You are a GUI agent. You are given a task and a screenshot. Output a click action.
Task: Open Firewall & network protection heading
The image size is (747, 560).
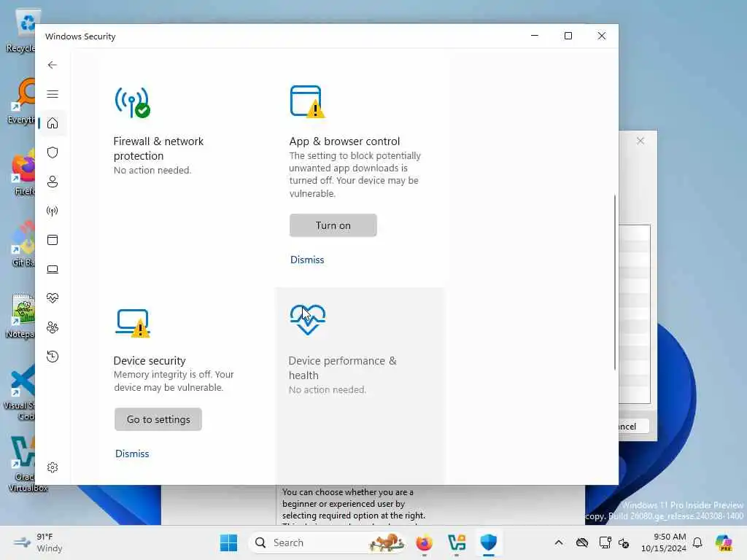coord(158,149)
